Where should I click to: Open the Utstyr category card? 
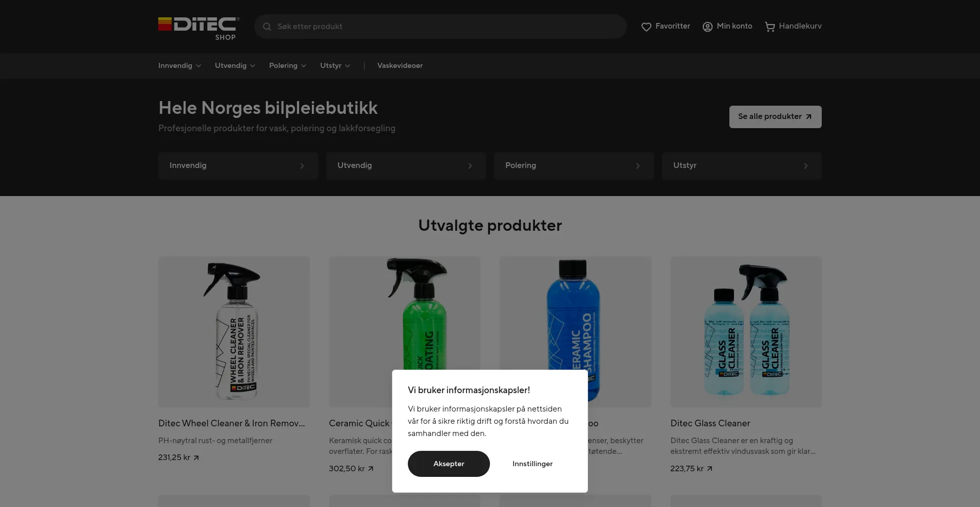pos(742,166)
